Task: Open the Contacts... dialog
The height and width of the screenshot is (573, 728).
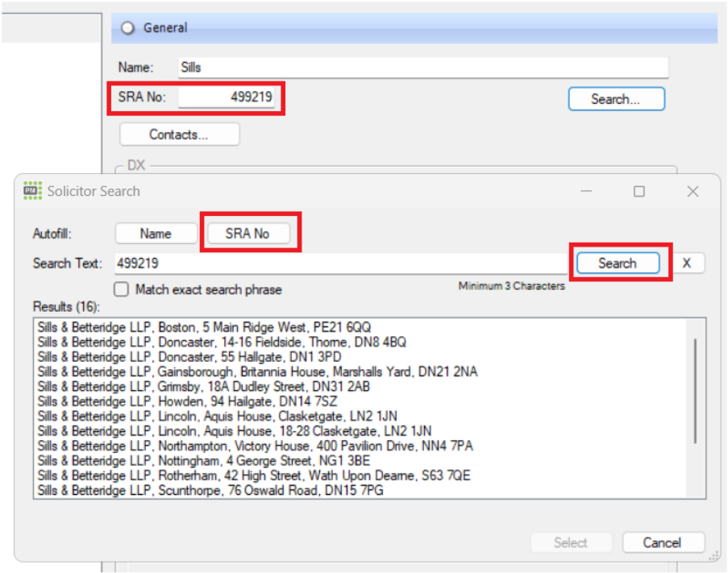Action: coord(178,134)
